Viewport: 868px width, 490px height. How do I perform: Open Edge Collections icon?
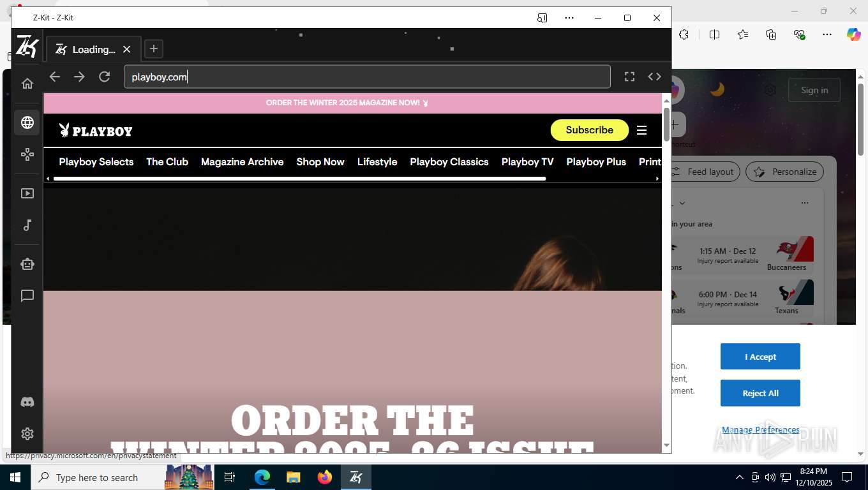(771, 34)
